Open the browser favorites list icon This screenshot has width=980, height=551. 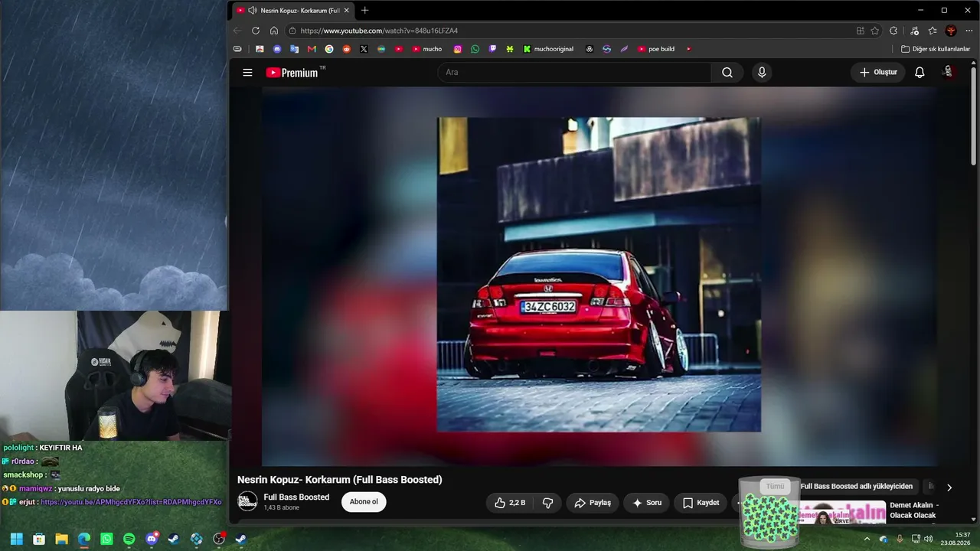click(933, 31)
